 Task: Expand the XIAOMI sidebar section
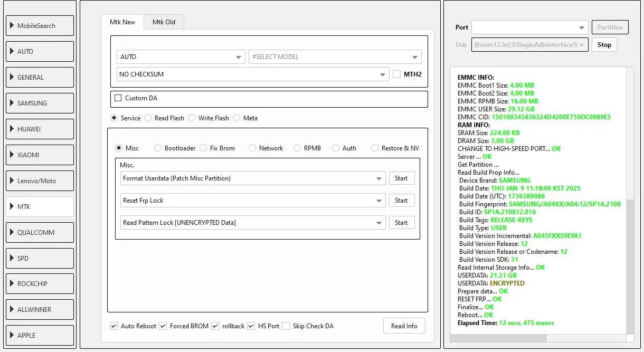pos(40,155)
